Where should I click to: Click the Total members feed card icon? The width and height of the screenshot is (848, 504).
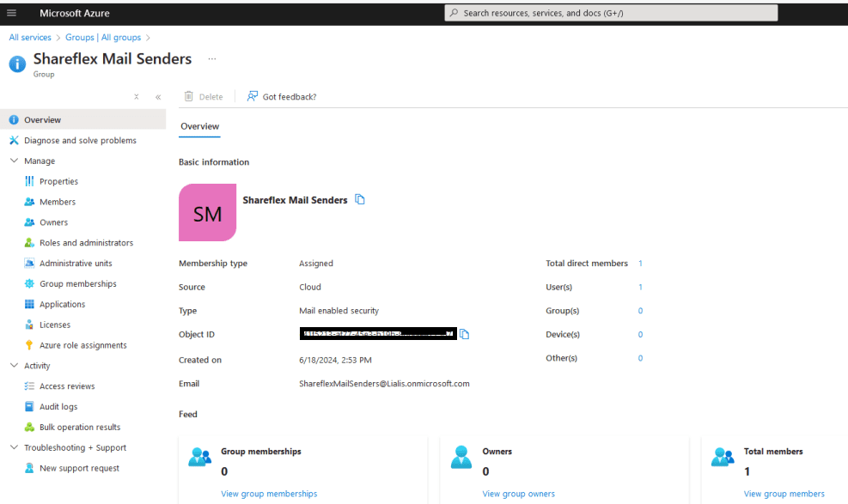(723, 457)
